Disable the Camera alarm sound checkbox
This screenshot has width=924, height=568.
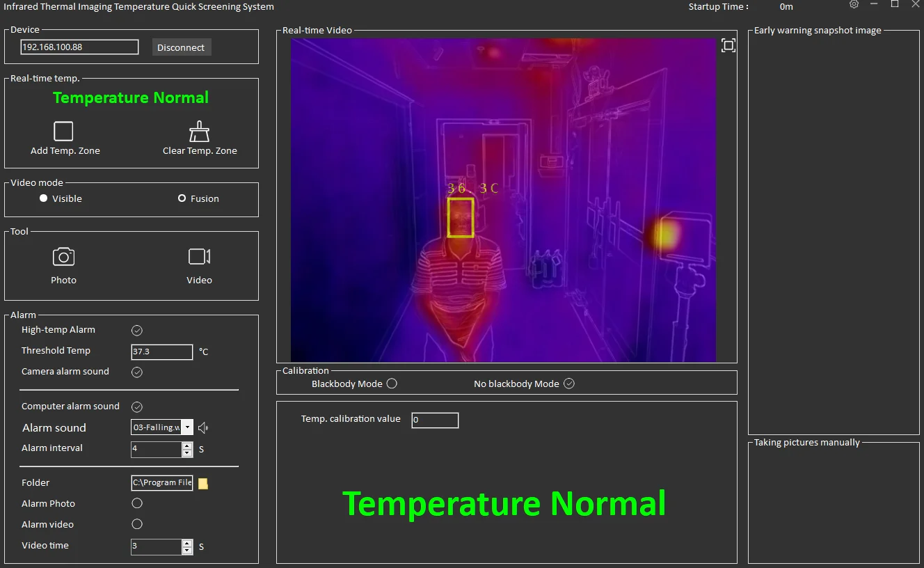tap(137, 372)
